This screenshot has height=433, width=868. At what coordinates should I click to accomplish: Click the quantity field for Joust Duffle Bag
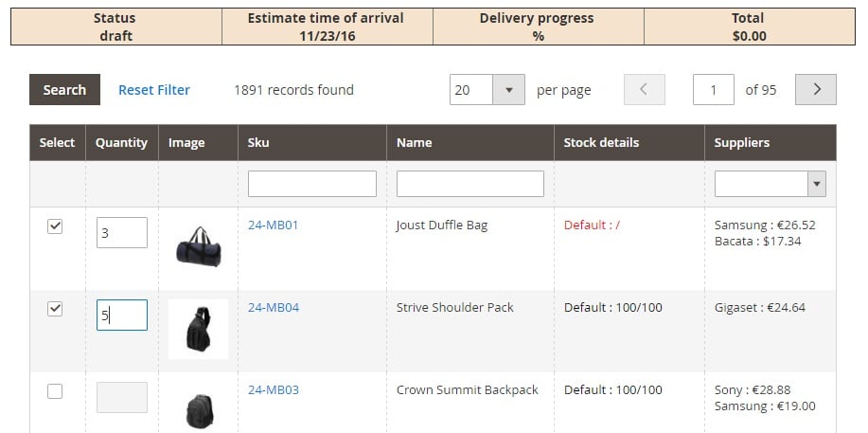pyautogui.click(x=122, y=232)
